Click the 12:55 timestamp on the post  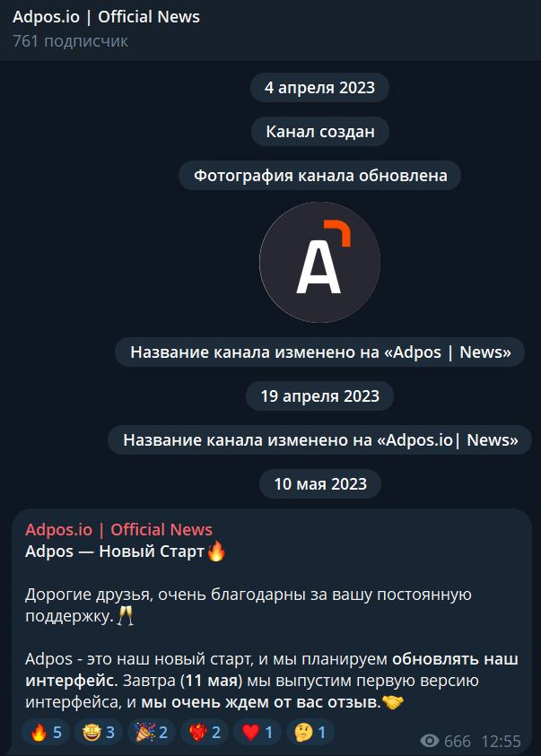502,741
